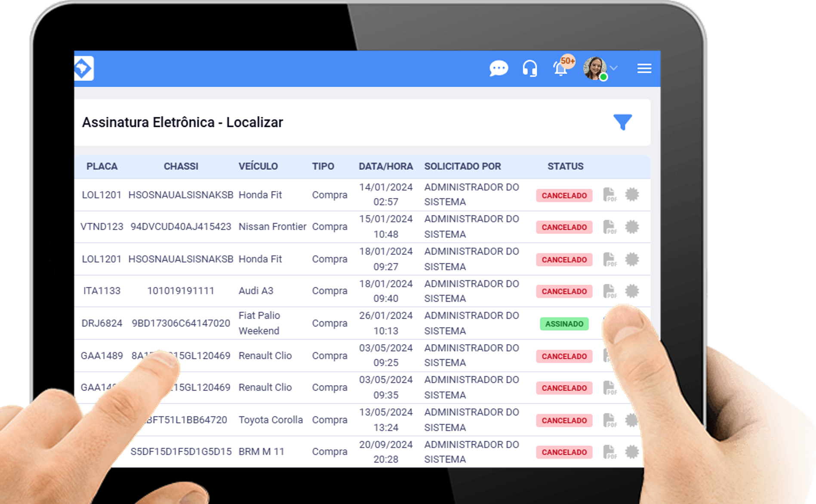The image size is (816, 504).
Task: Download PDF for 14/01/2024 Honda Fit row
Action: pyautogui.click(x=610, y=195)
